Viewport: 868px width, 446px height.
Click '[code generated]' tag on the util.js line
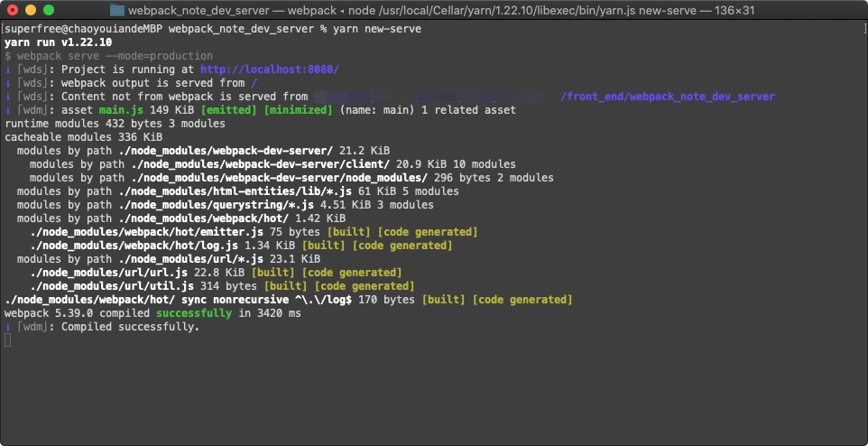(365, 286)
